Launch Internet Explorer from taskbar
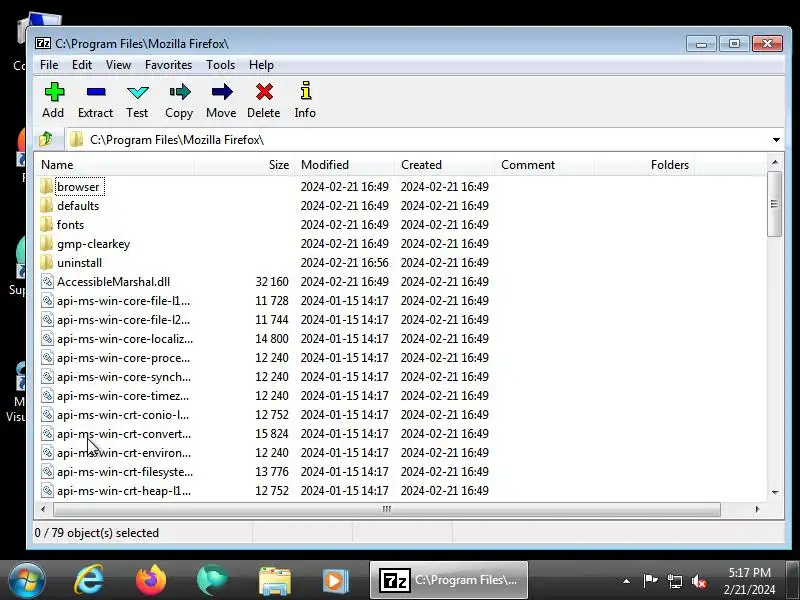Screen dimensions: 800x600 89,580
